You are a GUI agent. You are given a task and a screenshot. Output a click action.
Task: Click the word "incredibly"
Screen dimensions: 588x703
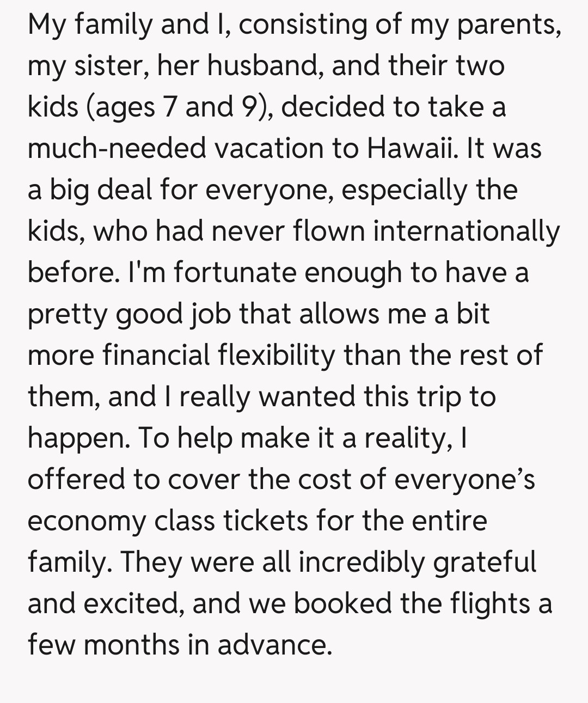[x=361, y=562]
